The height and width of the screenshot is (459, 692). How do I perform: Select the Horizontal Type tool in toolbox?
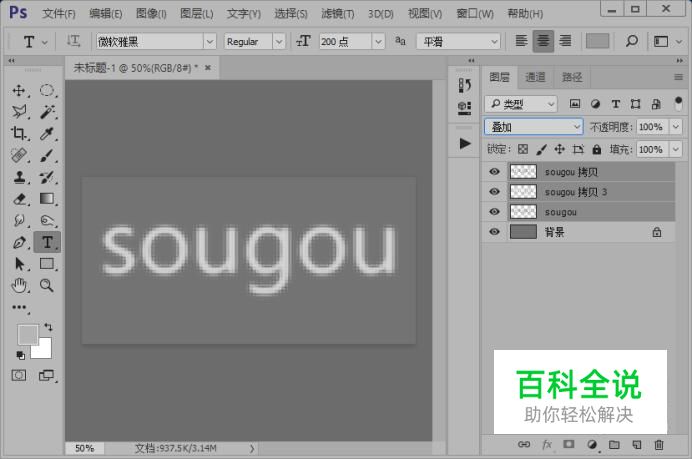coord(47,242)
